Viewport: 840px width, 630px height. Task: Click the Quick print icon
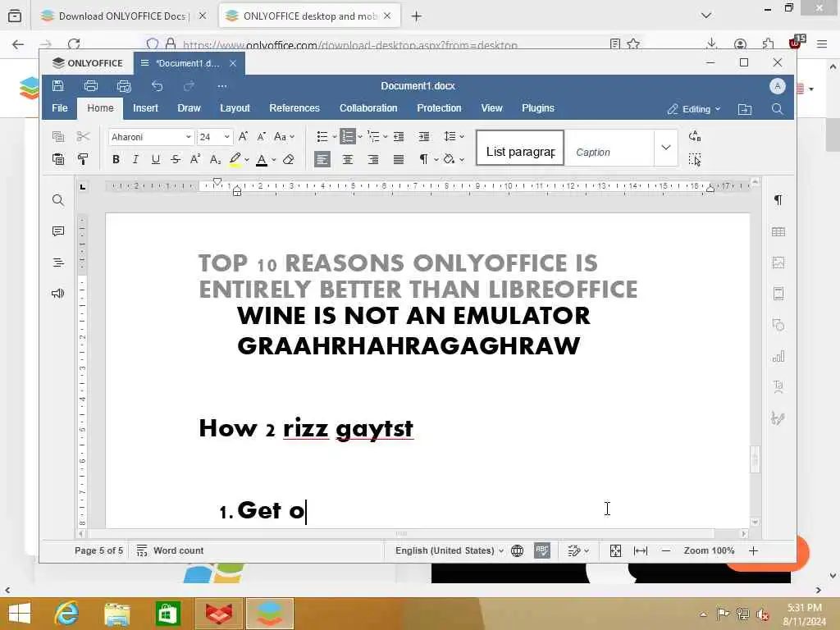(124, 85)
